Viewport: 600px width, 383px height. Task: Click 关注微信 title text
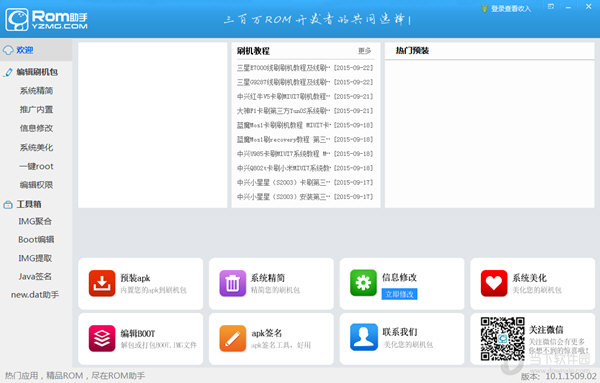pos(546,329)
